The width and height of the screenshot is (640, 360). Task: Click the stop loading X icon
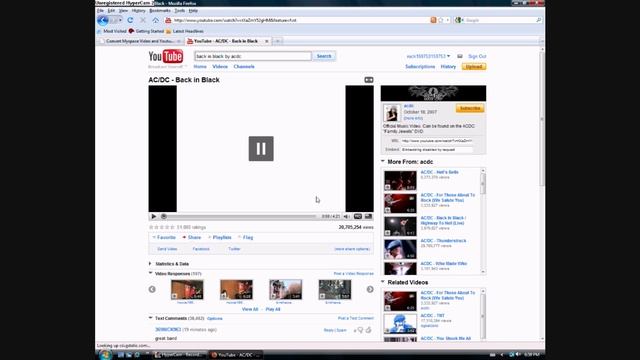143,20
